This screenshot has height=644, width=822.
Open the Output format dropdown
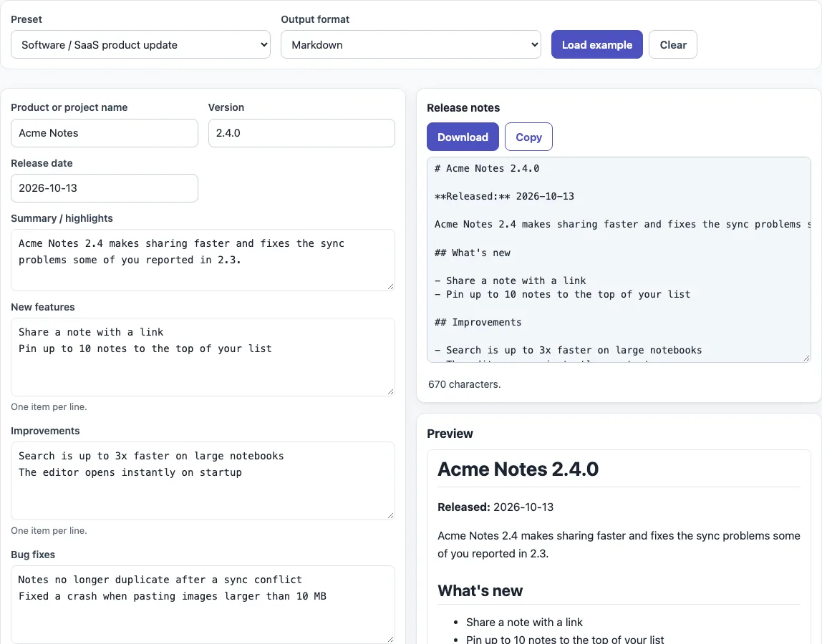tap(411, 44)
